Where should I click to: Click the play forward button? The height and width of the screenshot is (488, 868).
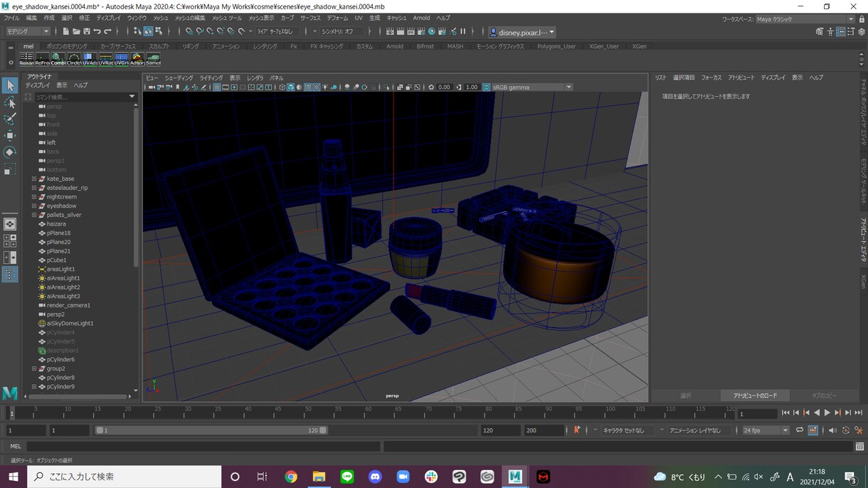(x=827, y=413)
